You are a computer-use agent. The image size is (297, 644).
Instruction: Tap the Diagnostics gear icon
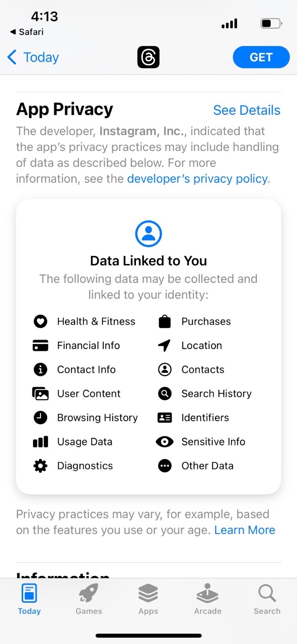pos(40,466)
